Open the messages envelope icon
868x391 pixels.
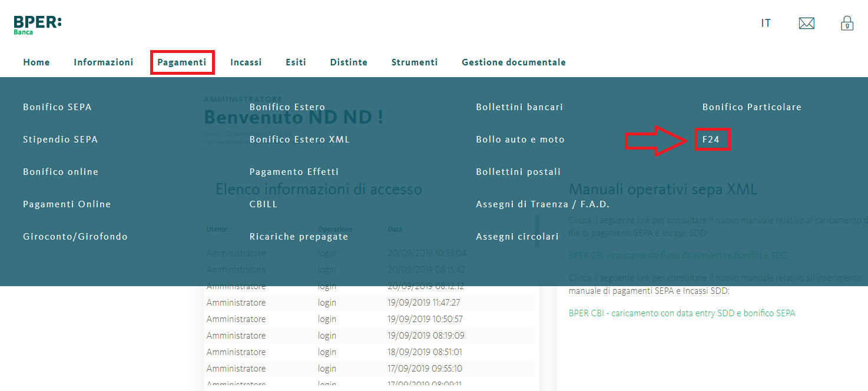pyautogui.click(x=806, y=24)
